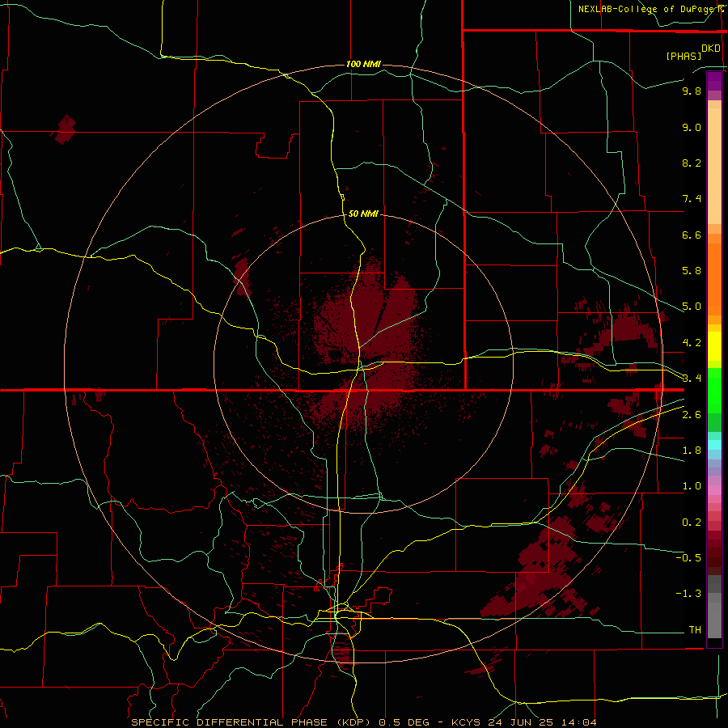Select the 7.4 scale value
This screenshot has height=728, width=728.
(692, 199)
